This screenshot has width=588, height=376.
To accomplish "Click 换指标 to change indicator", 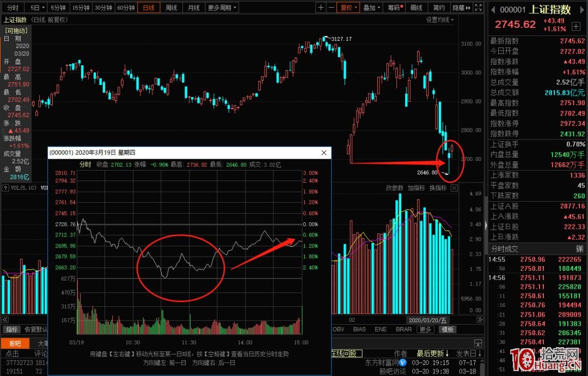I will [x=438, y=188].
